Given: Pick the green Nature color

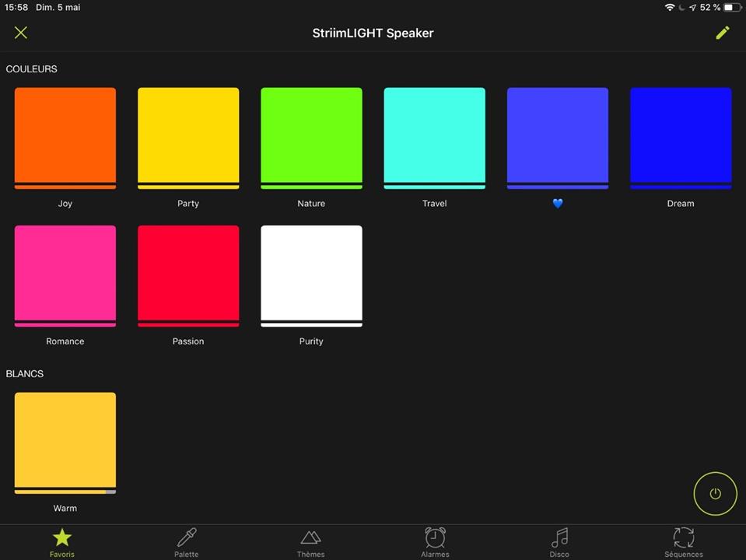Looking at the screenshot, I should [x=311, y=138].
